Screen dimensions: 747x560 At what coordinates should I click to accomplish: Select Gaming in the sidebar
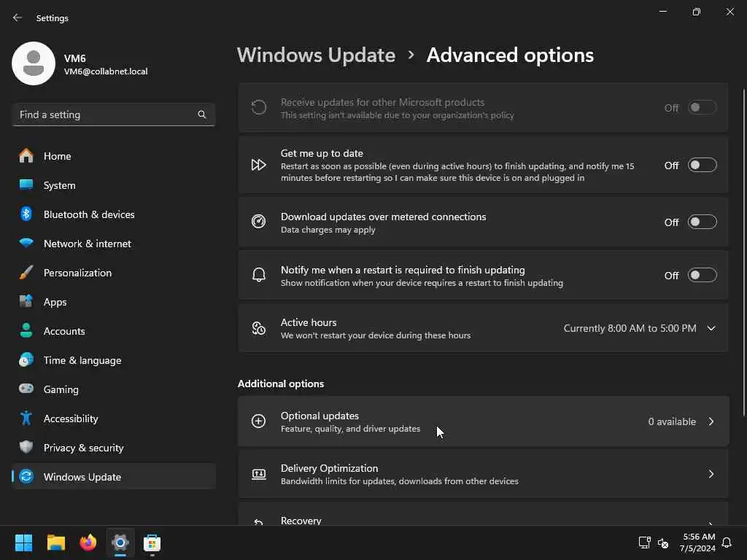(x=114, y=389)
